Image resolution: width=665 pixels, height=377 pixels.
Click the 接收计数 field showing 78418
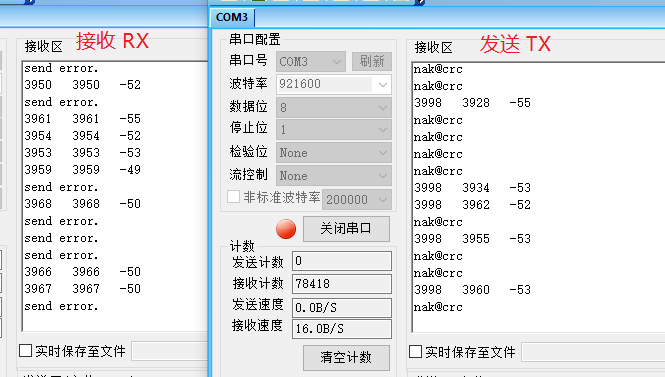[x=342, y=284]
